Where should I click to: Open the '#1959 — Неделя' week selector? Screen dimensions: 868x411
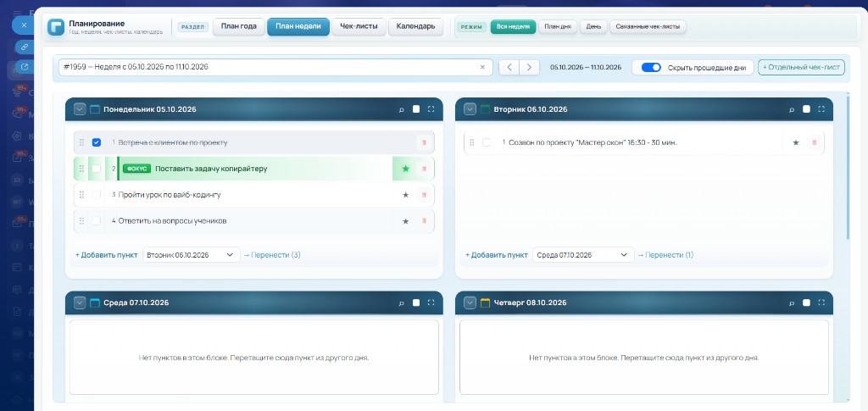point(275,67)
